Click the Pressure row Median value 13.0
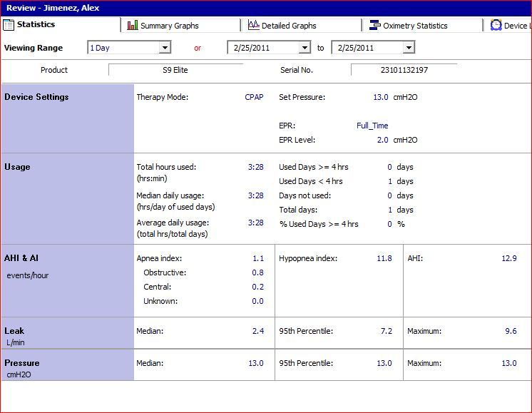The height and width of the screenshot is (413, 532). coord(256,363)
